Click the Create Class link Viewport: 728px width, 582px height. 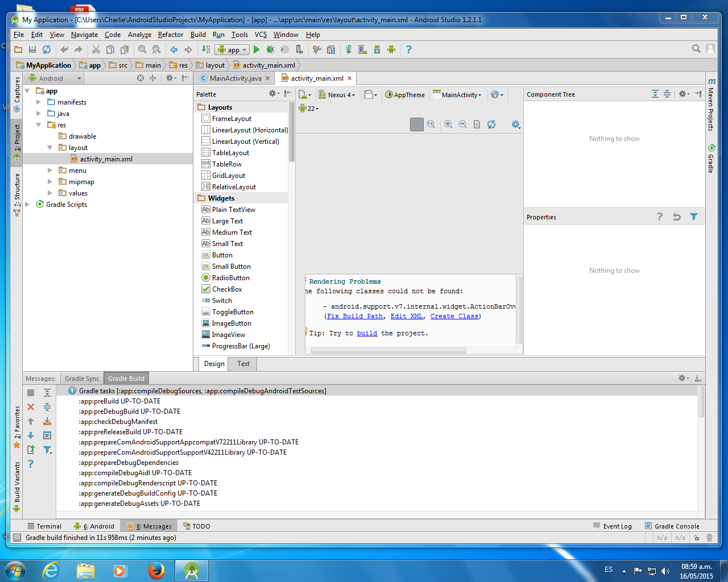pos(454,316)
